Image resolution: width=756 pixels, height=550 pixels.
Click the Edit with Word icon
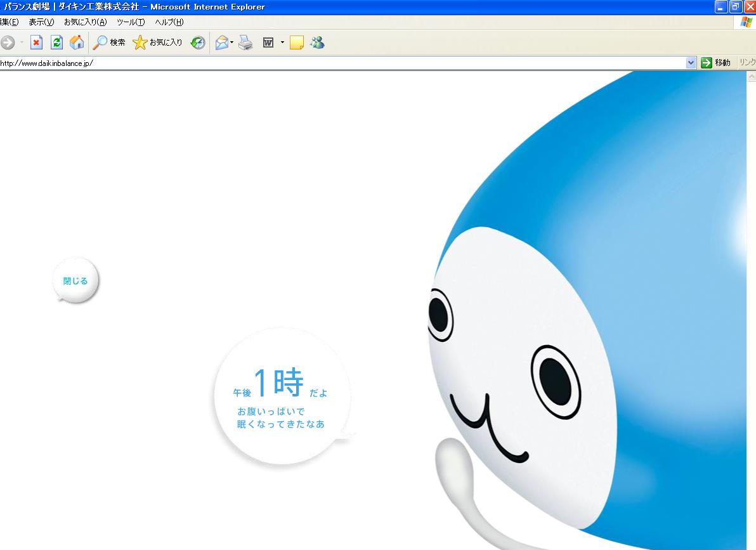268,43
